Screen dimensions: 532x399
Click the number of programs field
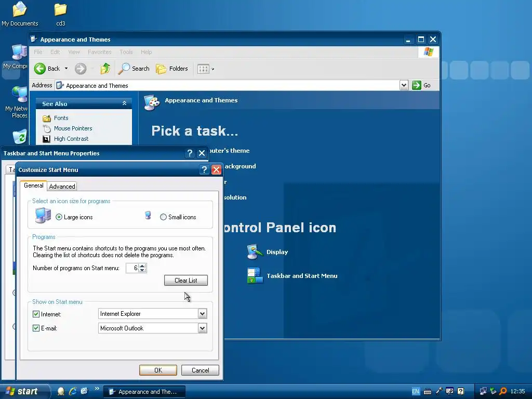[132, 268]
